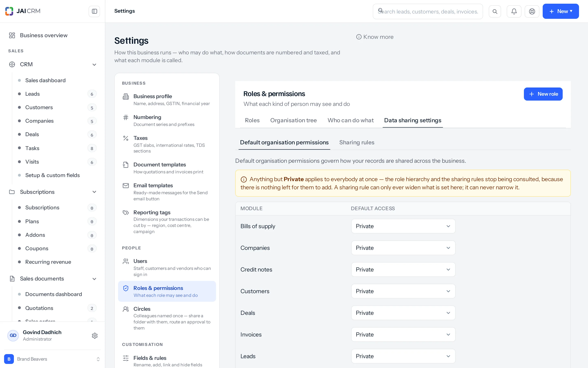Viewport: 588px width, 368px height.
Task: Collapse the sidebar panel icon
Action: click(x=94, y=11)
